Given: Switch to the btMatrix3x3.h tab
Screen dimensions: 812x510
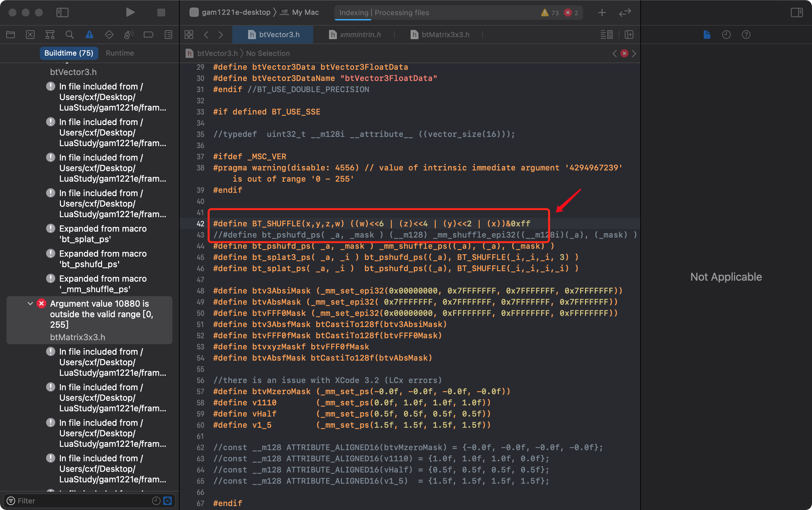Looking at the screenshot, I should [x=445, y=35].
